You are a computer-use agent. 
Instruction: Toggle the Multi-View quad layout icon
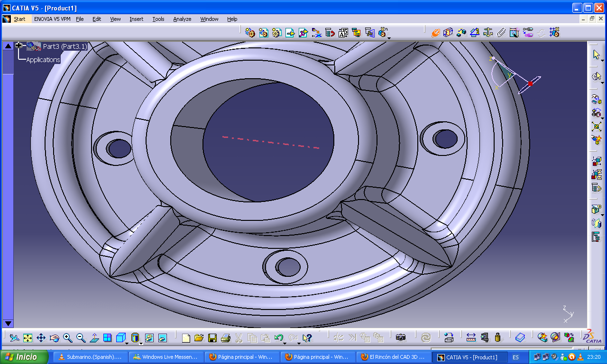[x=108, y=338]
